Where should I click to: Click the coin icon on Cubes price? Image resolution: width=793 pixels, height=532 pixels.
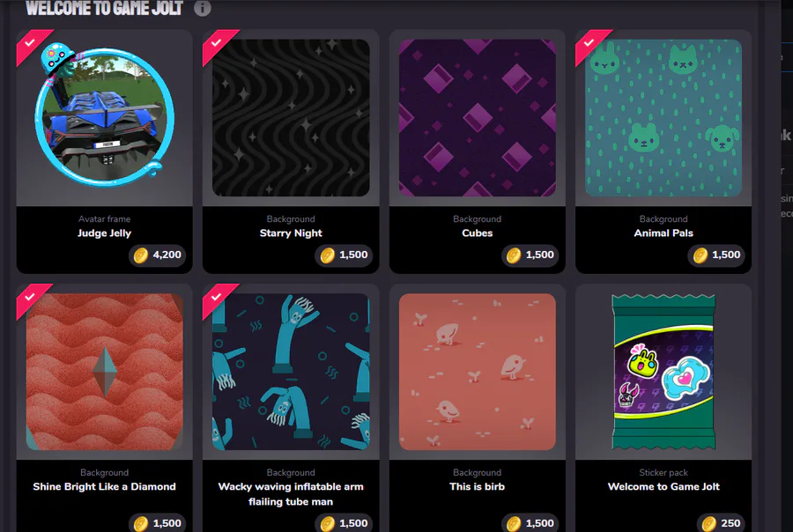click(514, 255)
